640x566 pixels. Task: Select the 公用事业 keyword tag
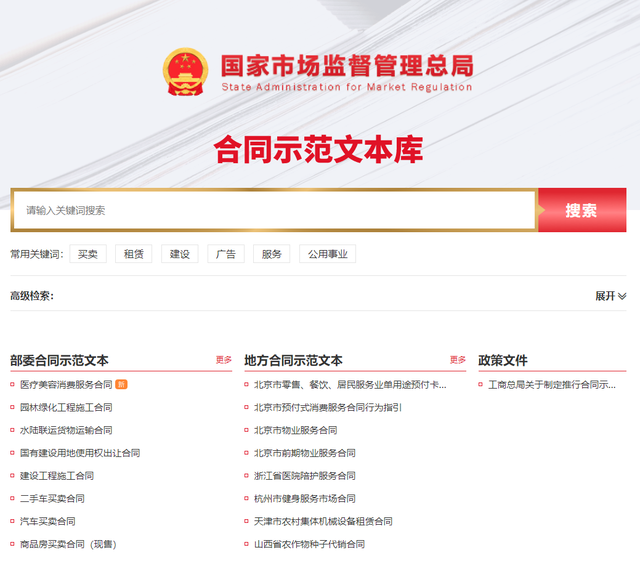click(x=327, y=254)
